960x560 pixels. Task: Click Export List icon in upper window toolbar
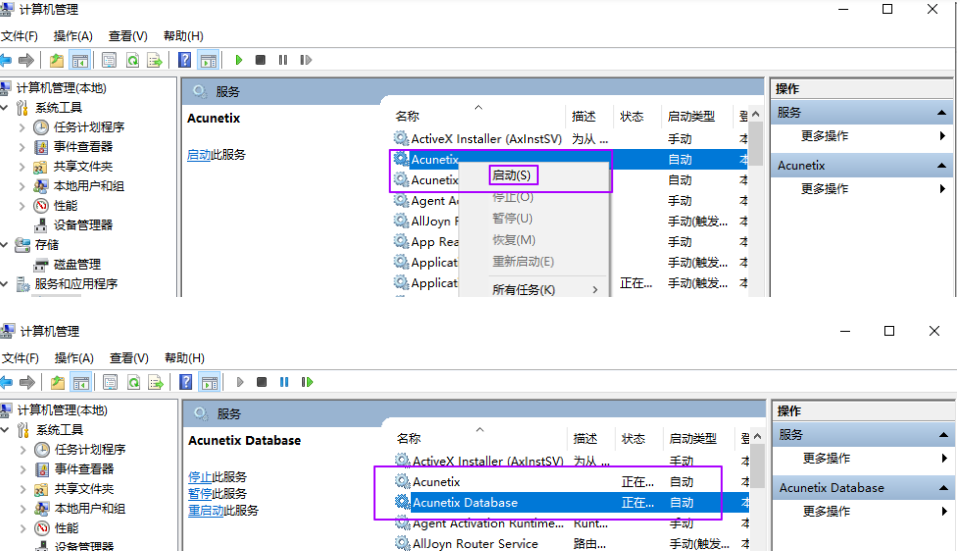155,60
